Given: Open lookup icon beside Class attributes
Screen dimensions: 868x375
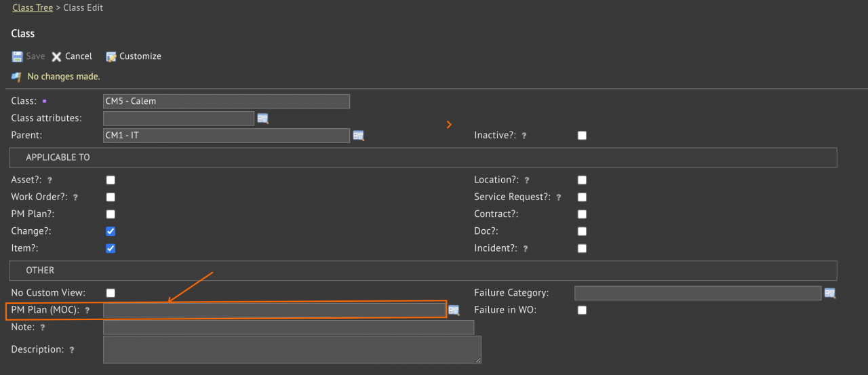Looking at the screenshot, I should coord(263,119).
